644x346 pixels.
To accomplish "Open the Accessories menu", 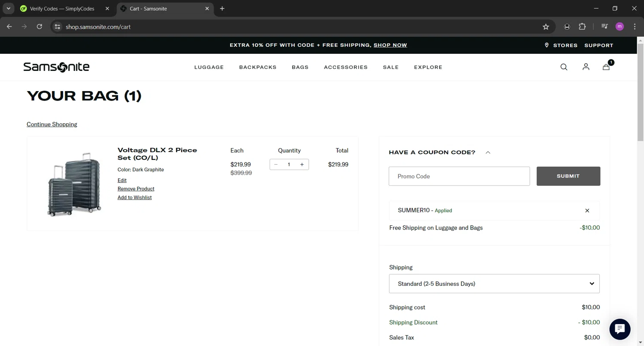I will [346, 67].
